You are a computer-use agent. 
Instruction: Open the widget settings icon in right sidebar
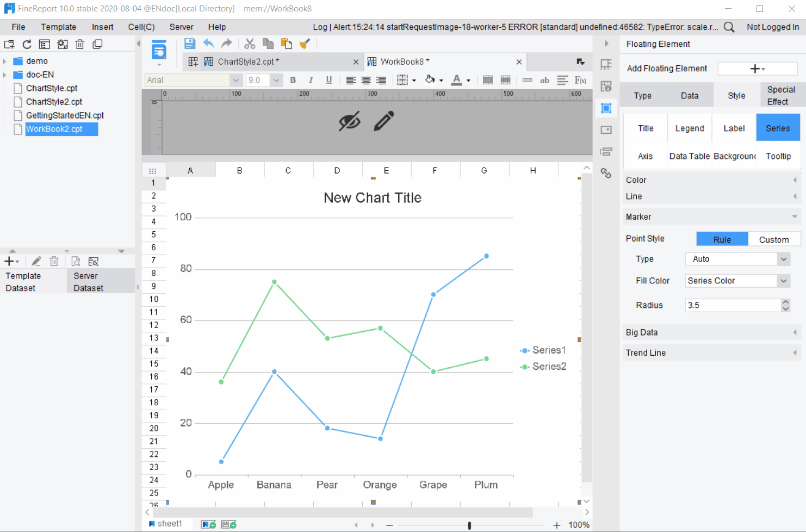[606, 130]
